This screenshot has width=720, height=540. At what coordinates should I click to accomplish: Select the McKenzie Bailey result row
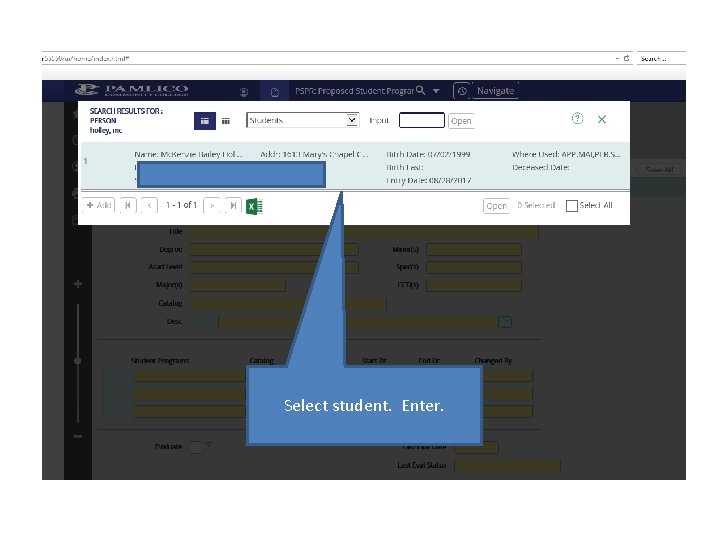pos(355,166)
